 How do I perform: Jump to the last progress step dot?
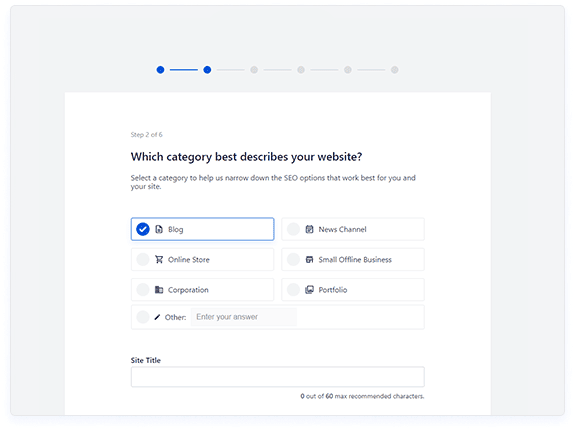coord(395,70)
